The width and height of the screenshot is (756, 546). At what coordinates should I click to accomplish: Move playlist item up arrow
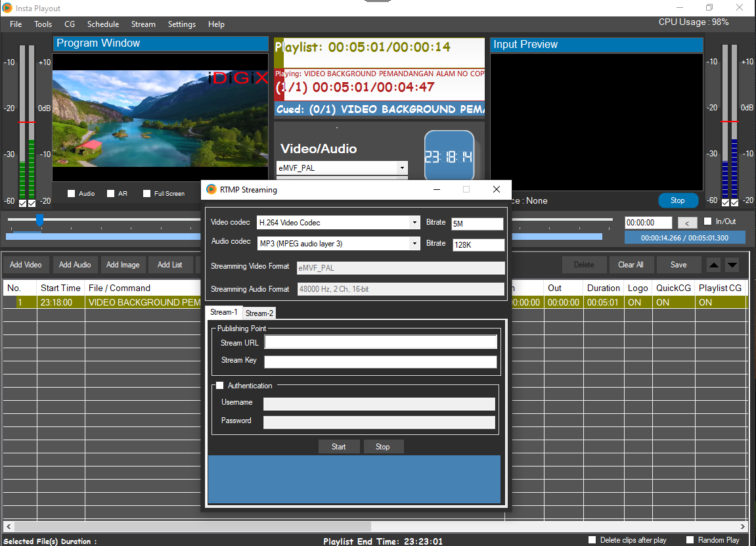[714, 265]
